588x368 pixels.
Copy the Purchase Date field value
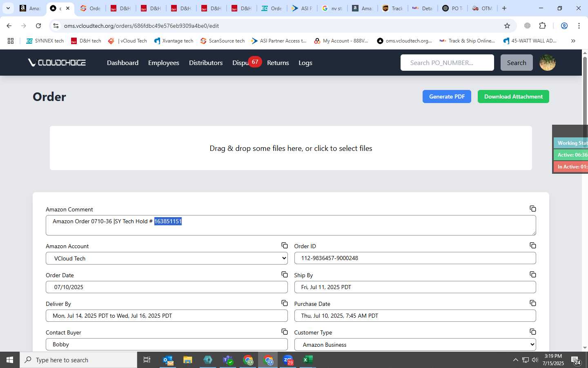tap(533, 303)
